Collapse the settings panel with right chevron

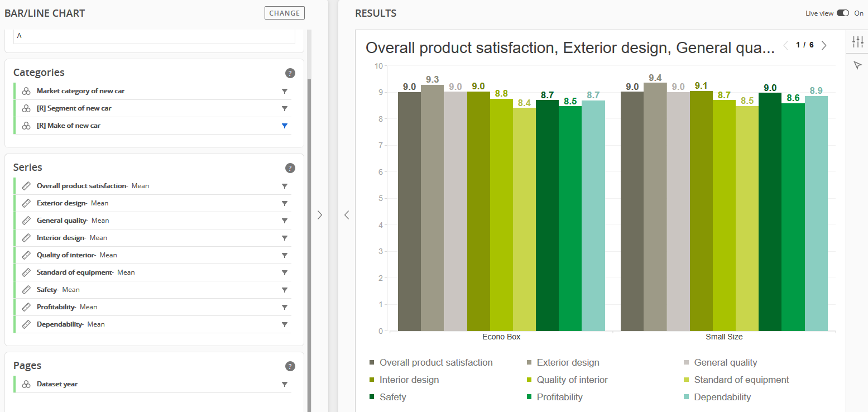320,215
